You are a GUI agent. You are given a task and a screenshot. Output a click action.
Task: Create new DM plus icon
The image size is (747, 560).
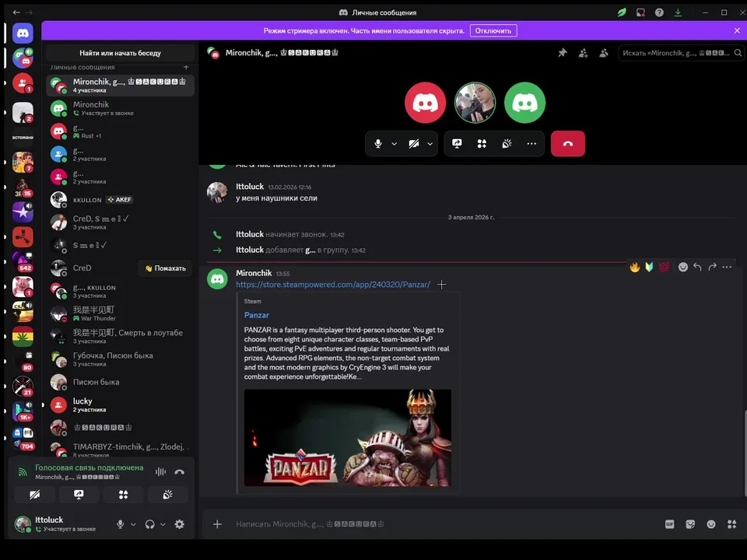click(186, 67)
